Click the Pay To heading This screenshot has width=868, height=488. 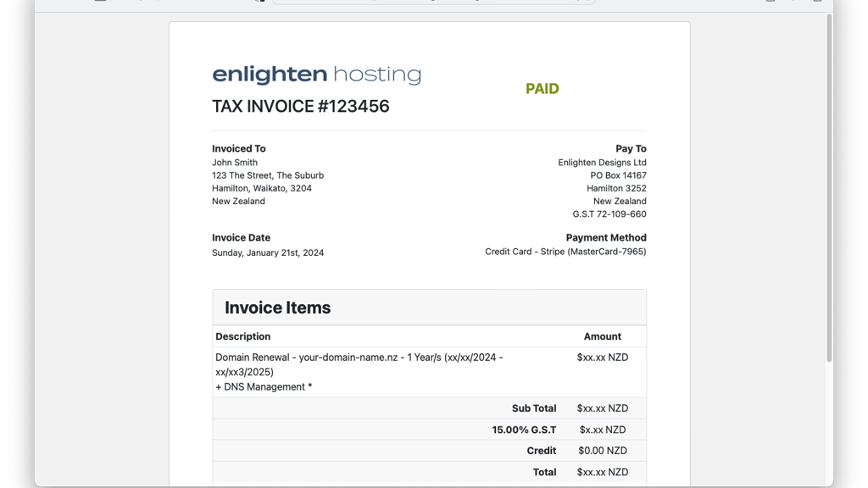631,148
